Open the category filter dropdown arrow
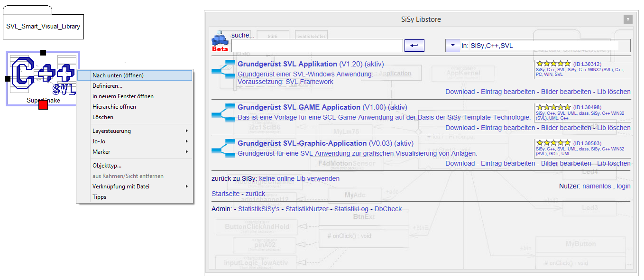Screen dimensions: 644x280 click(x=452, y=46)
